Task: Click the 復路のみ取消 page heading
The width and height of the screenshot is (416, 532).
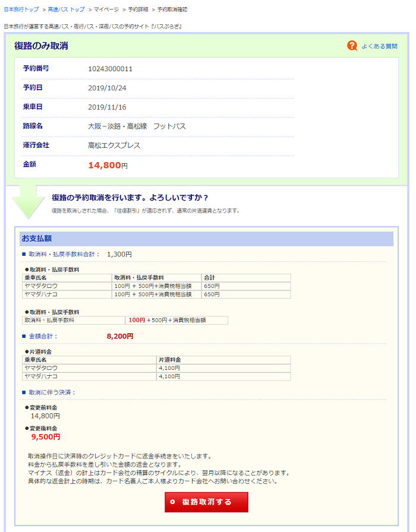Action: click(x=41, y=46)
